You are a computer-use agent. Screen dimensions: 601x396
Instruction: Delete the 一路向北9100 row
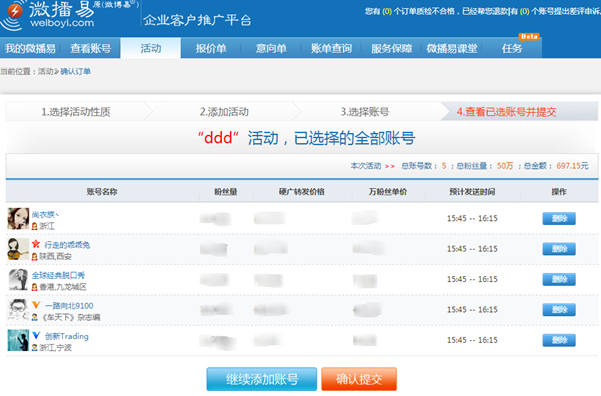point(559,310)
